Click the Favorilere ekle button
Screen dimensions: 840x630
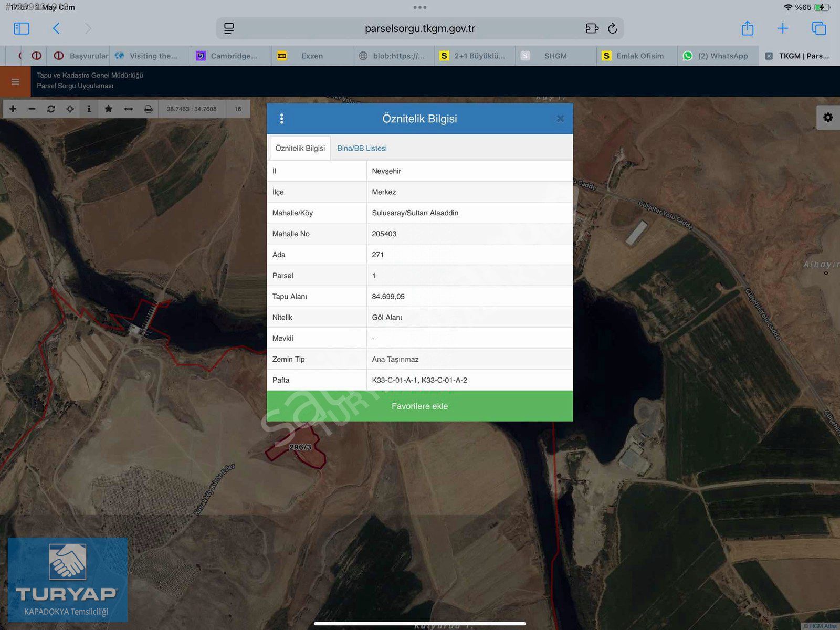[x=419, y=406]
